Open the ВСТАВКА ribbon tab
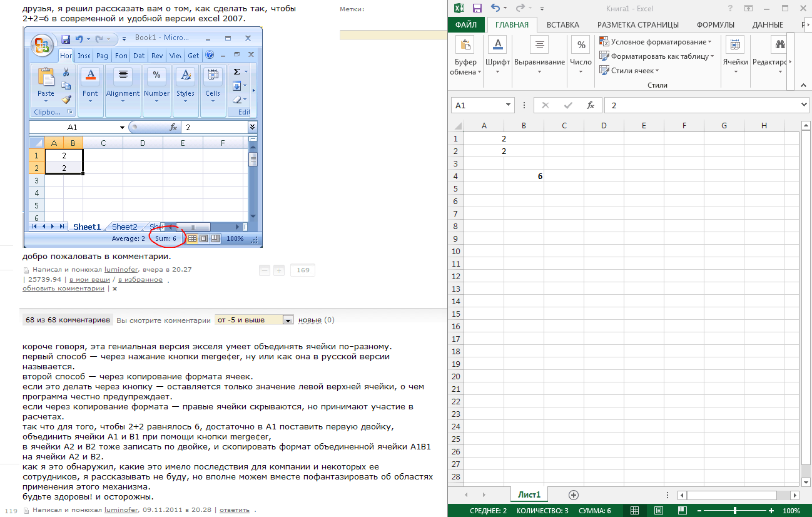This screenshot has width=812, height=517. click(x=562, y=25)
